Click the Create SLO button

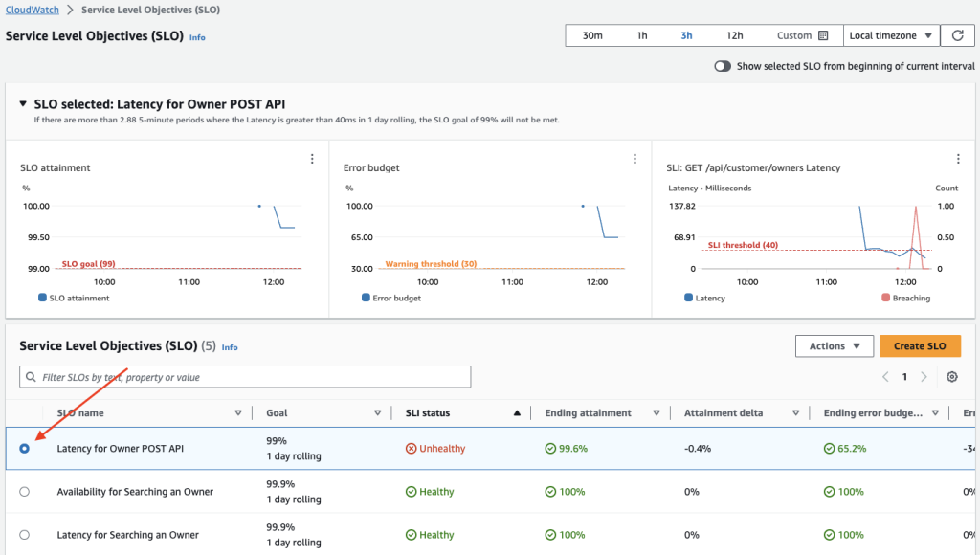tap(920, 345)
